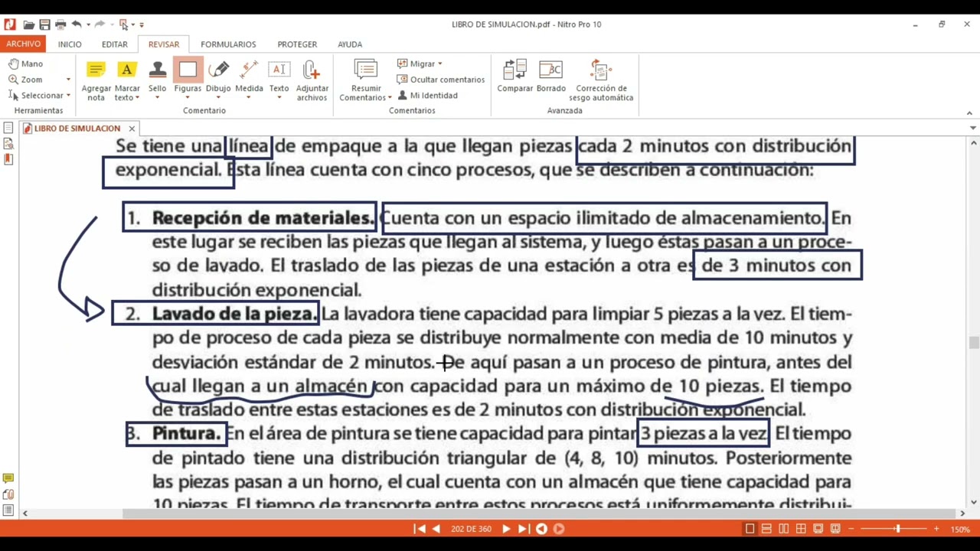
Task: Open the pages panel icon in left sidebar
Action: pyautogui.click(x=8, y=129)
